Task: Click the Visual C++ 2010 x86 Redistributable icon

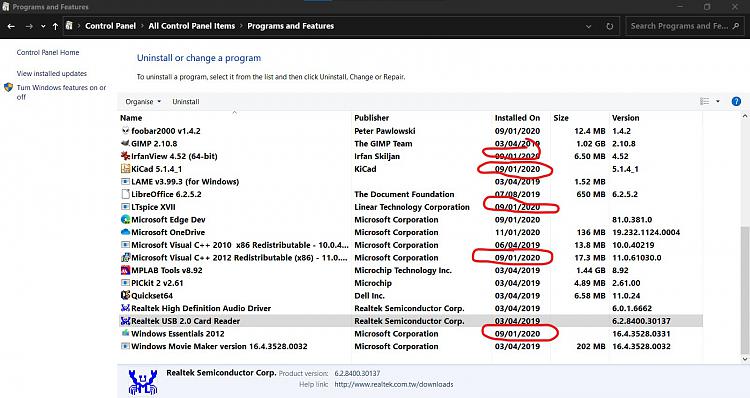Action: click(125, 244)
